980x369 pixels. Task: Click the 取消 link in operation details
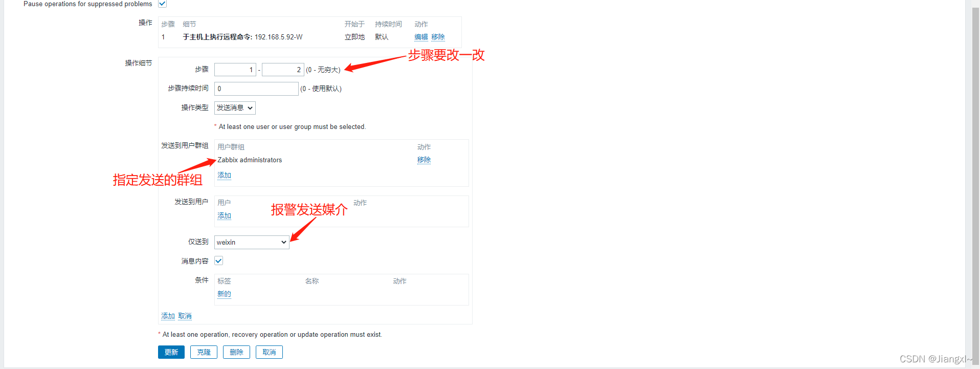pyautogui.click(x=185, y=316)
